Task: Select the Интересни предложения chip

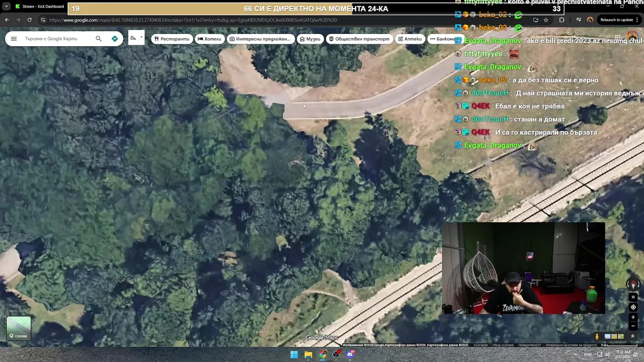Action: (x=260, y=39)
